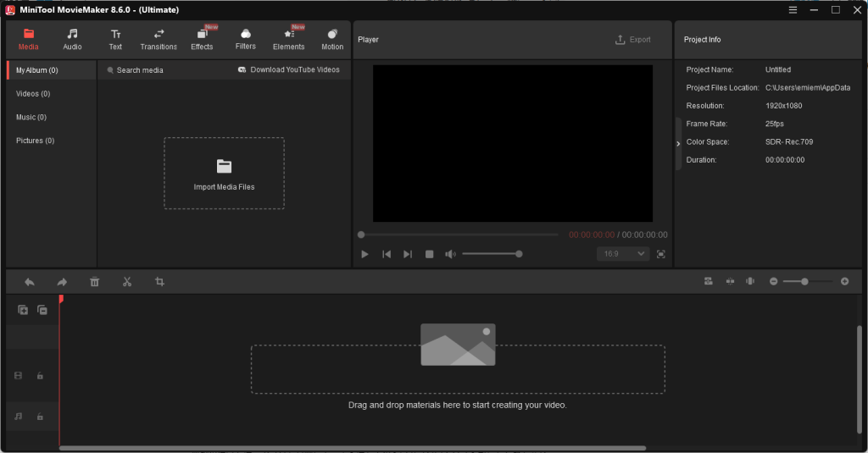This screenshot has width=868, height=453.
Task: Open the hamburger menu in title bar
Action: click(793, 10)
